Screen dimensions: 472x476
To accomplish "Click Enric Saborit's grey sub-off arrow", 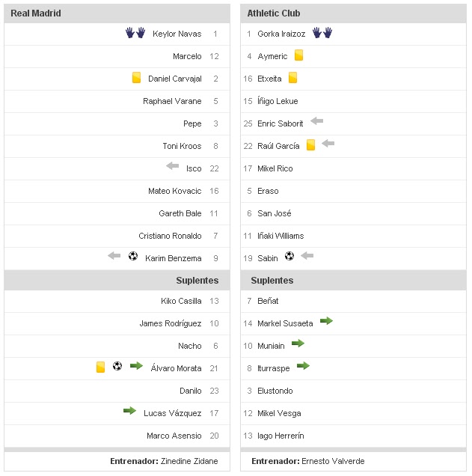I will (x=316, y=120).
